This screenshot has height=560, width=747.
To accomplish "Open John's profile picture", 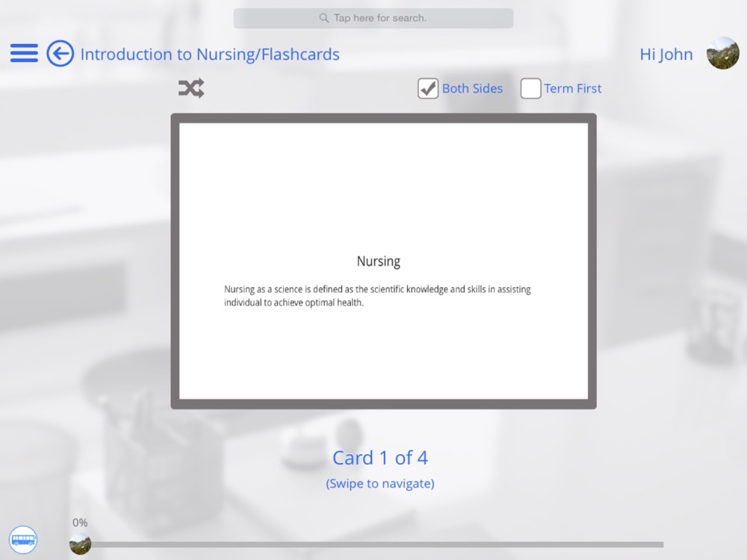I will (722, 53).
